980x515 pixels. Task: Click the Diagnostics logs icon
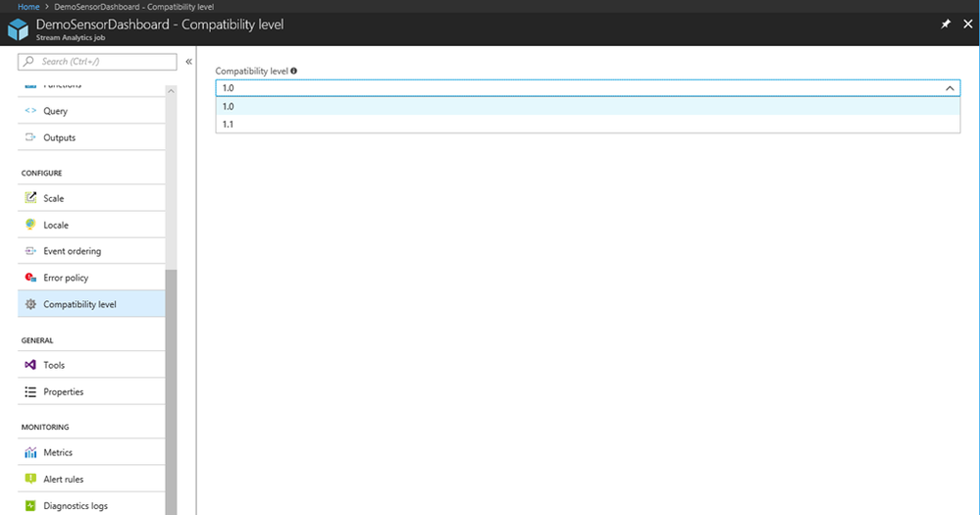tap(30, 505)
